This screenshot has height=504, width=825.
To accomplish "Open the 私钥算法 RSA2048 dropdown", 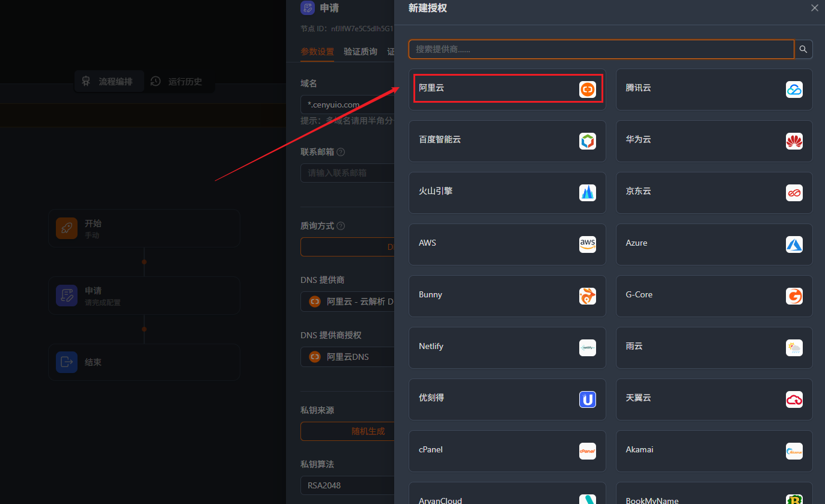I will click(x=349, y=485).
